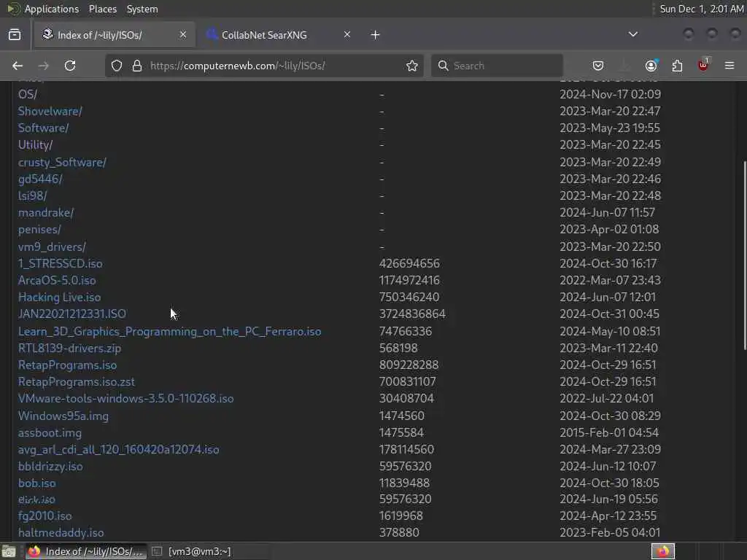
Task: Open the Firefox account icon
Action: pos(651,66)
